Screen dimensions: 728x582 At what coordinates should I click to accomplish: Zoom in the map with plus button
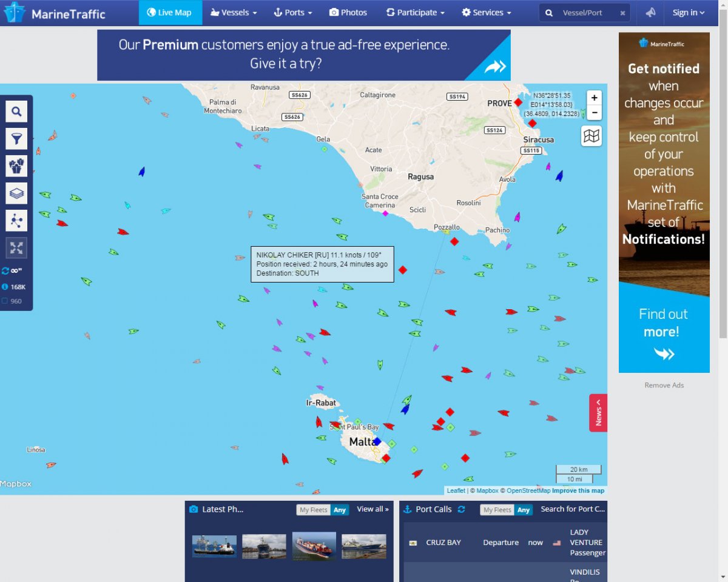click(594, 98)
